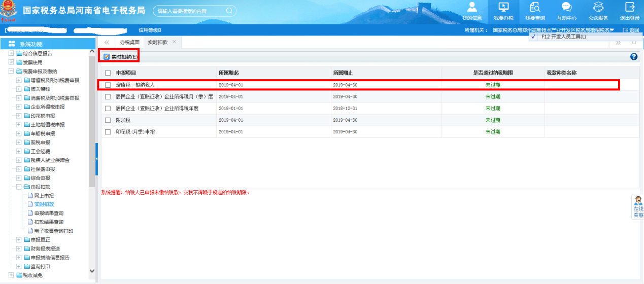The height and width of the screenshot is (284, 644).
Task: Open 我的信息 profile icon
Action: pos(472,8)
